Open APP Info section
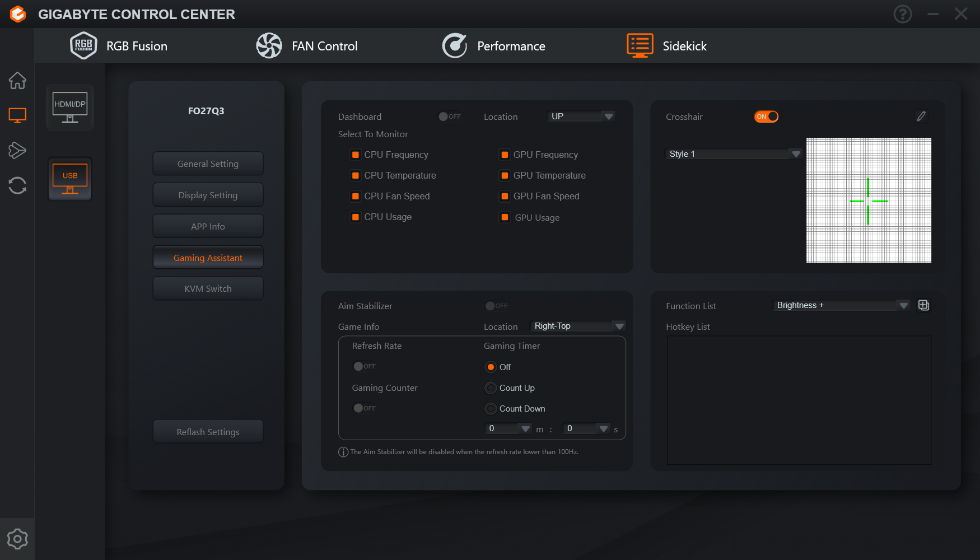Viewport: 980px width, 560px height. coord(208,226)
